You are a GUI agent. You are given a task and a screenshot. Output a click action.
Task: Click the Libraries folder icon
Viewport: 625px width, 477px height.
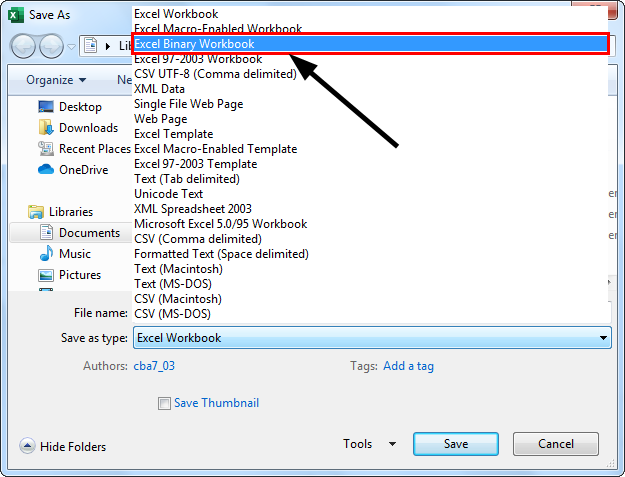36,212
